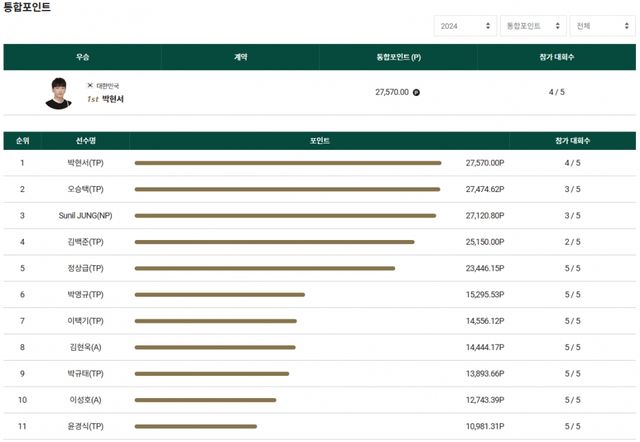Click the points bar for 이성호(A)
The height and width of the screenshot is (442, 640).
[x=205, y=400]
